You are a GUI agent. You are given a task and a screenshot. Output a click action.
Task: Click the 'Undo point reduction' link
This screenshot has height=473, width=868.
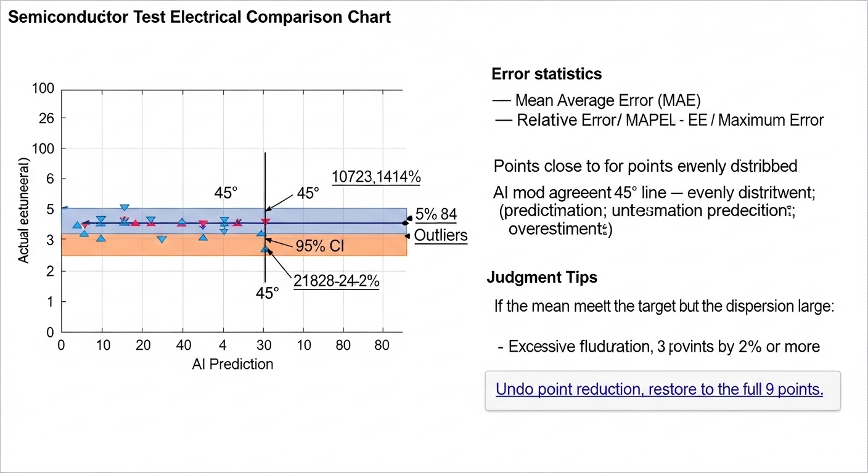pos(659,389)
